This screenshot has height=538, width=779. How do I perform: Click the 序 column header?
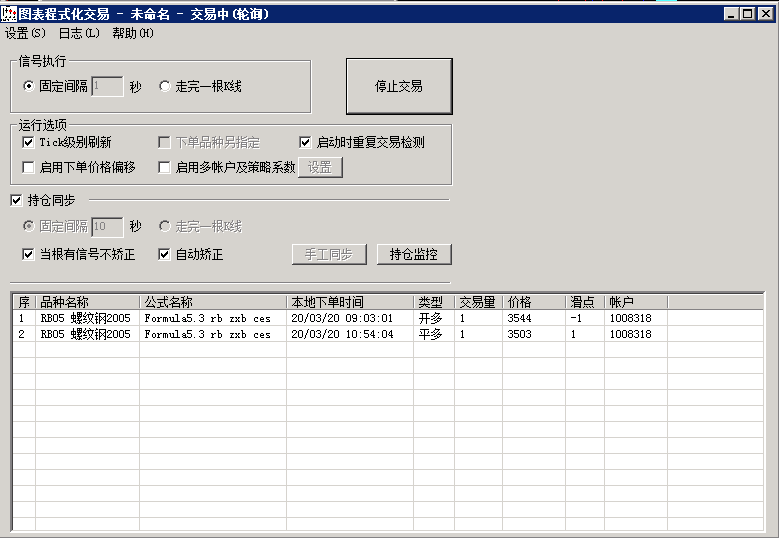24,302
